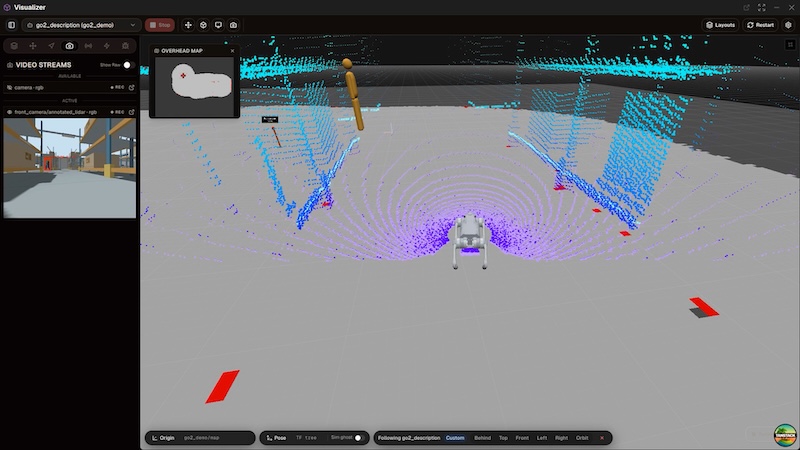Image resolution: width=800 pixels, height=450 pixels.
Task: Open settings via the hexagon gear icon
Action: coord(788,25)
